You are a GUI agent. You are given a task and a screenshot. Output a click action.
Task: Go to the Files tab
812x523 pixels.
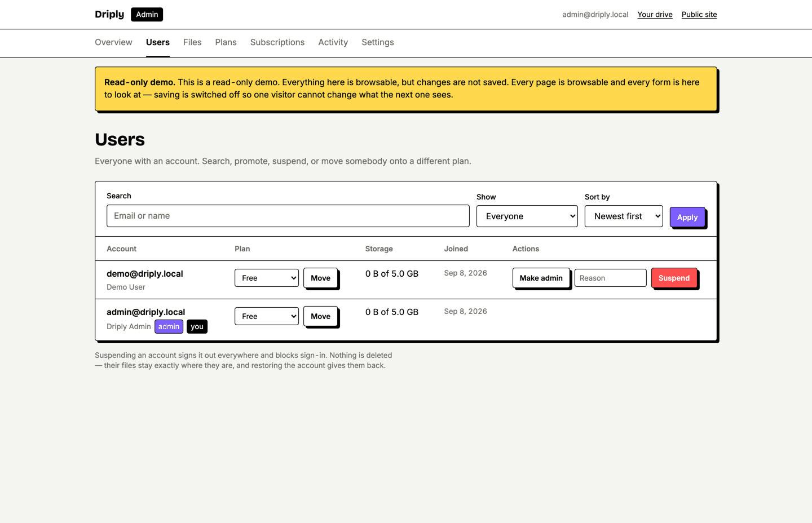(x=192, y=42)
